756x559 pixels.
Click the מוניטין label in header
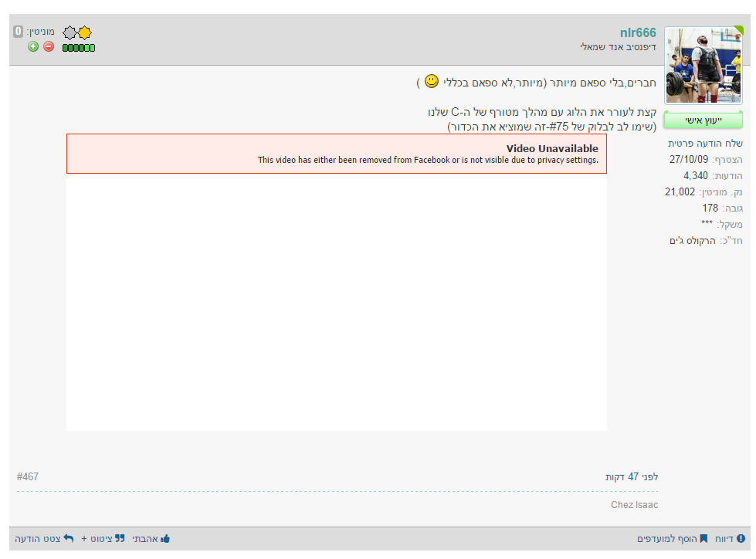tap(40, 32)
